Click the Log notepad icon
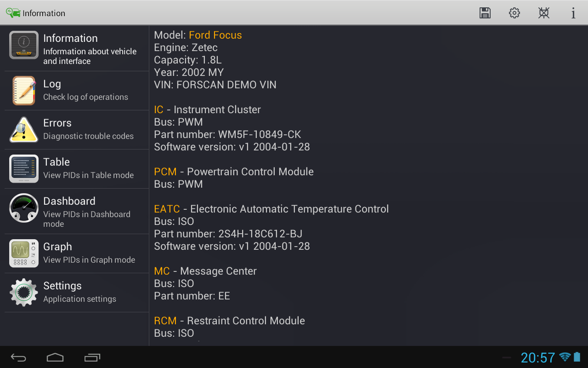The image size is (588, 368). (x=24, y=91)
